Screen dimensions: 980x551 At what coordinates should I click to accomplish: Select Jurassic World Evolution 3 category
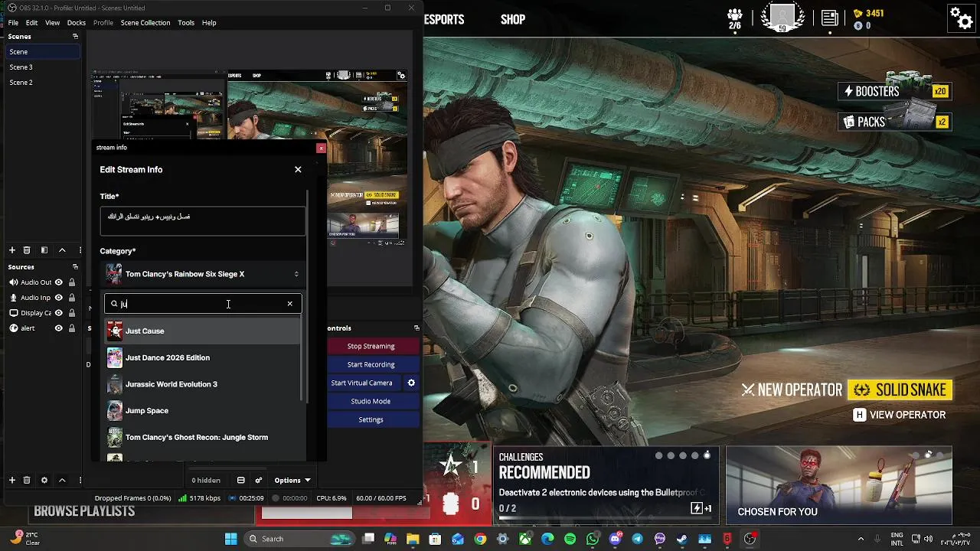tap(203, 384)
